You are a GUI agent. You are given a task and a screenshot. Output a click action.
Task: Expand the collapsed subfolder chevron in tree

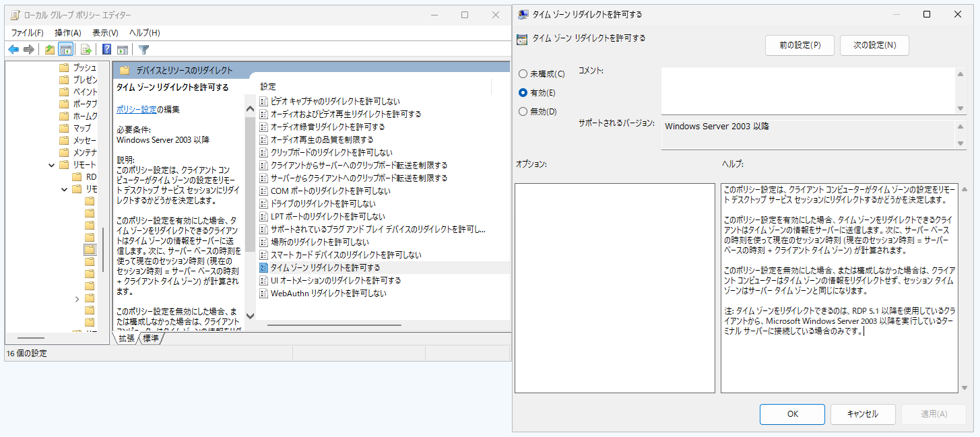click(x=77, y=298)
